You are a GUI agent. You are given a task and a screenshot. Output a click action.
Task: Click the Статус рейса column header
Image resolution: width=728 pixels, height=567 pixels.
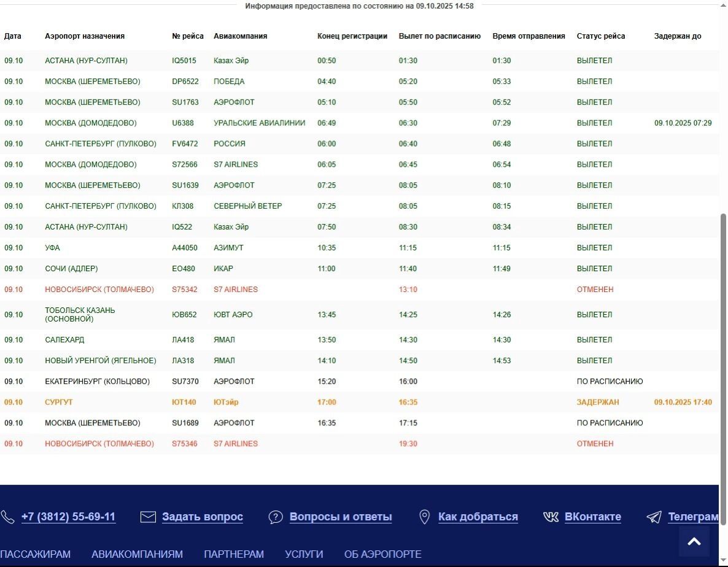[600, 36]
